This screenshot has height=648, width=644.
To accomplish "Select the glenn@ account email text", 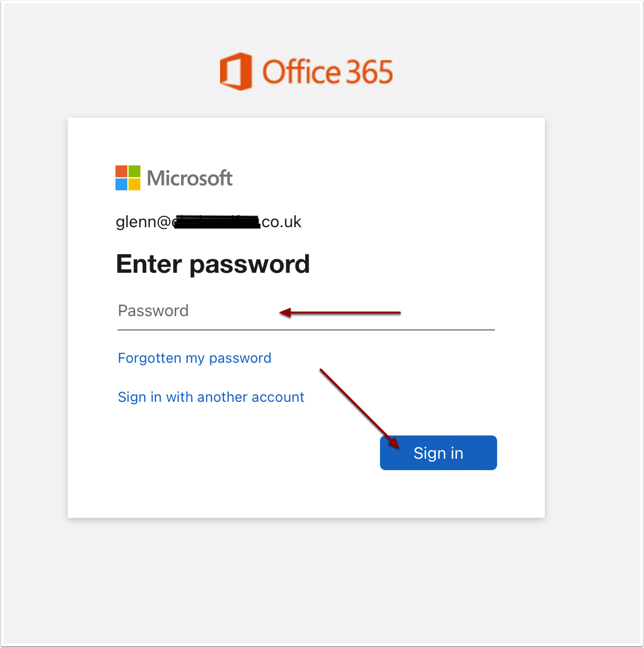I will pyautogui.click(x=143, y=222).
